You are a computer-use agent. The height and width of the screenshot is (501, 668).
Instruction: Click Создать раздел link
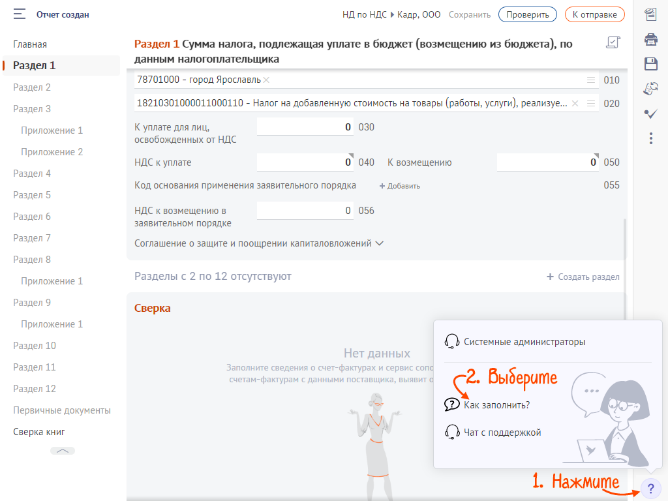point(583,276)
